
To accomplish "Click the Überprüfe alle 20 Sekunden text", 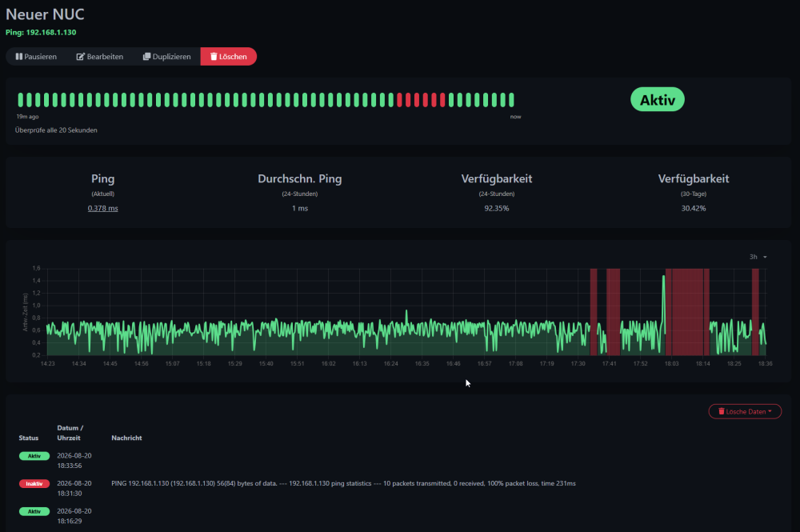I will (x=56, y=130).
